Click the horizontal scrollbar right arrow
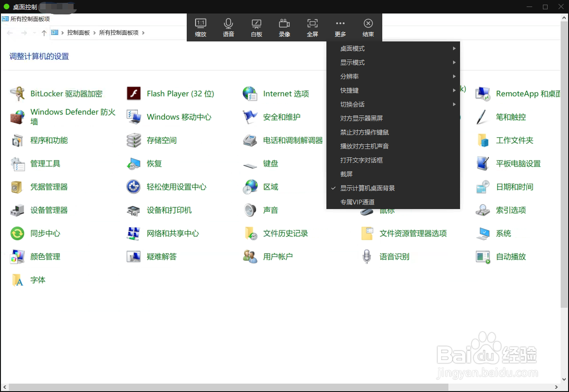This screenshot has height=392, width=569. pos(556,387)
